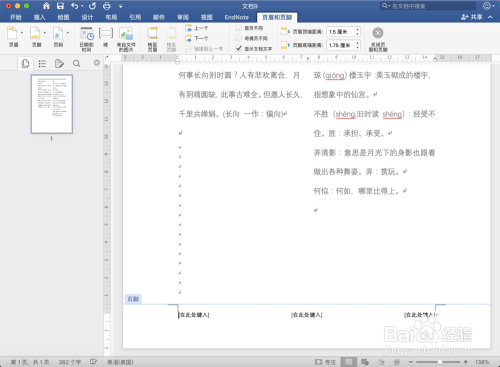Click the stepper for footer bottom distance
Screen dimensions: 500x367
click(357, 45)
